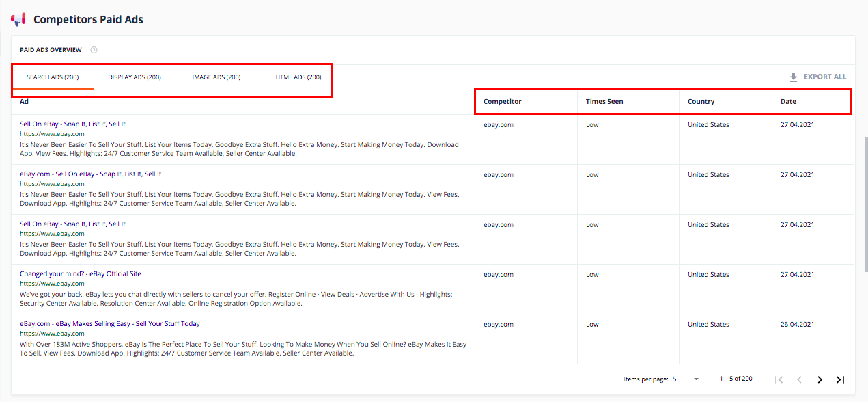Click the Country column header

[701, 102]
